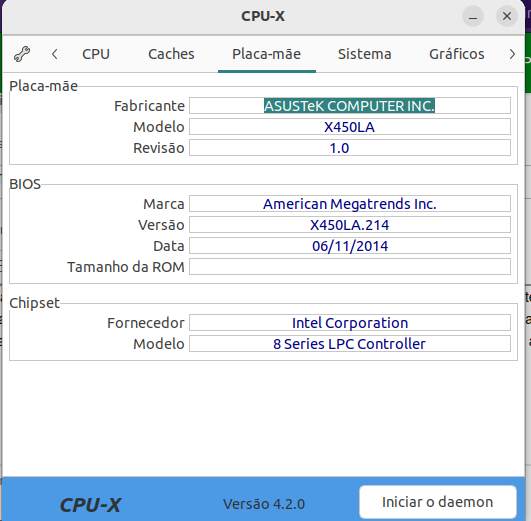Screen dimensions: 531x521
Task: Switch to the CPU tab
Action: [96, 54]
